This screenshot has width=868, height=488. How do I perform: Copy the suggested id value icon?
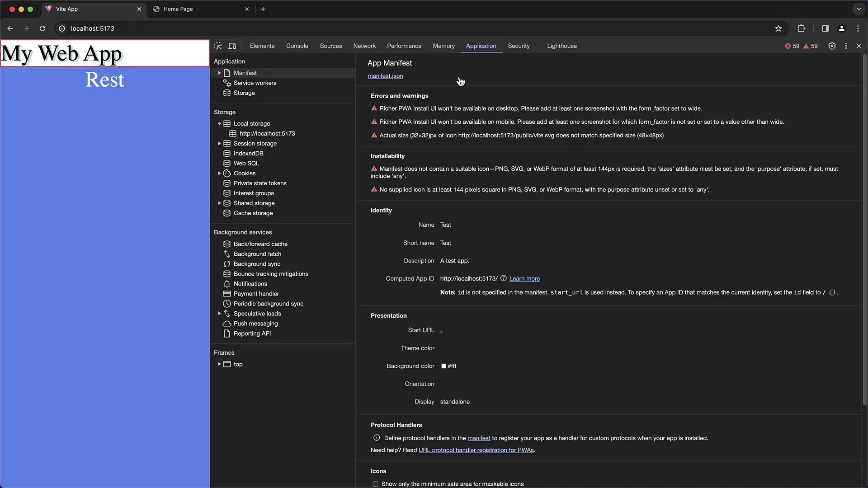[x=832, y=292]
